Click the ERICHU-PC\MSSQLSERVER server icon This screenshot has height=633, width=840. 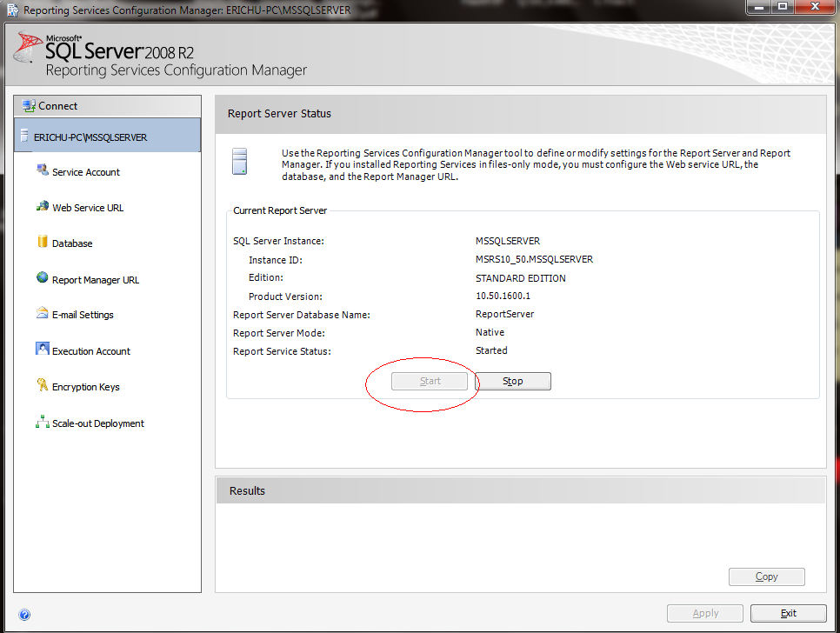(x=24, y=136)
